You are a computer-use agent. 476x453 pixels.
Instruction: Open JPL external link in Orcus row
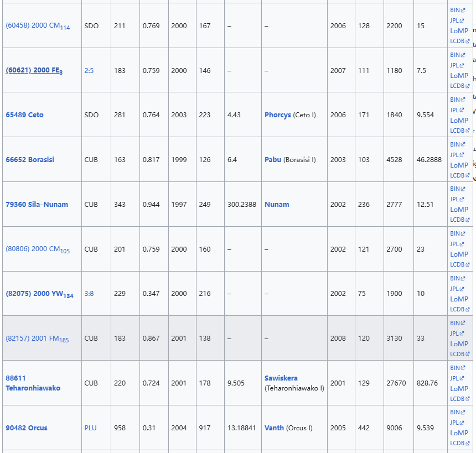point(454,423)
